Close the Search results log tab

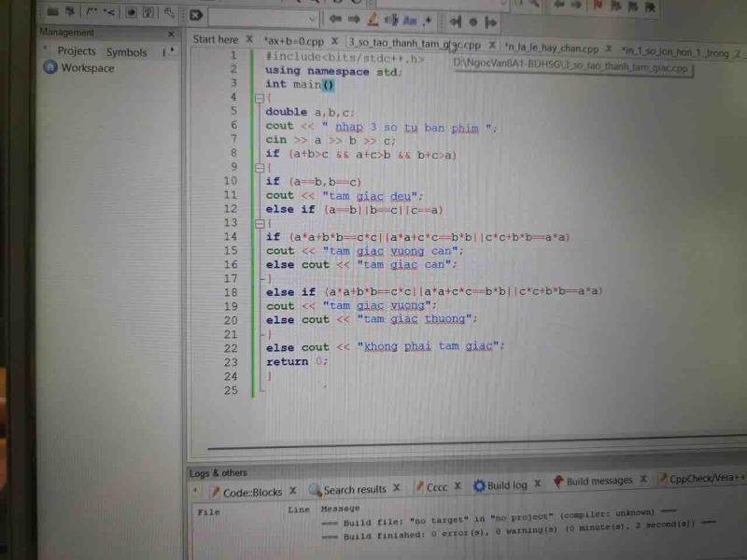(396, 488)
